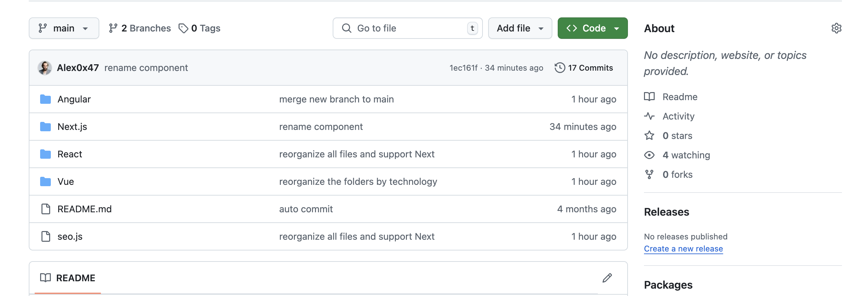The image size is (868, 296).
Task: Open the Activity link
Action: [x=678, y=116]
